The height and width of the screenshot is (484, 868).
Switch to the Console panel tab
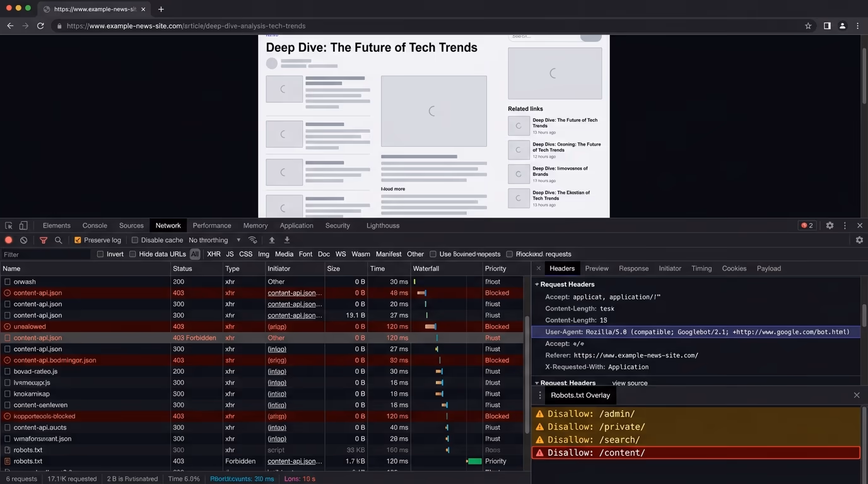95,226
